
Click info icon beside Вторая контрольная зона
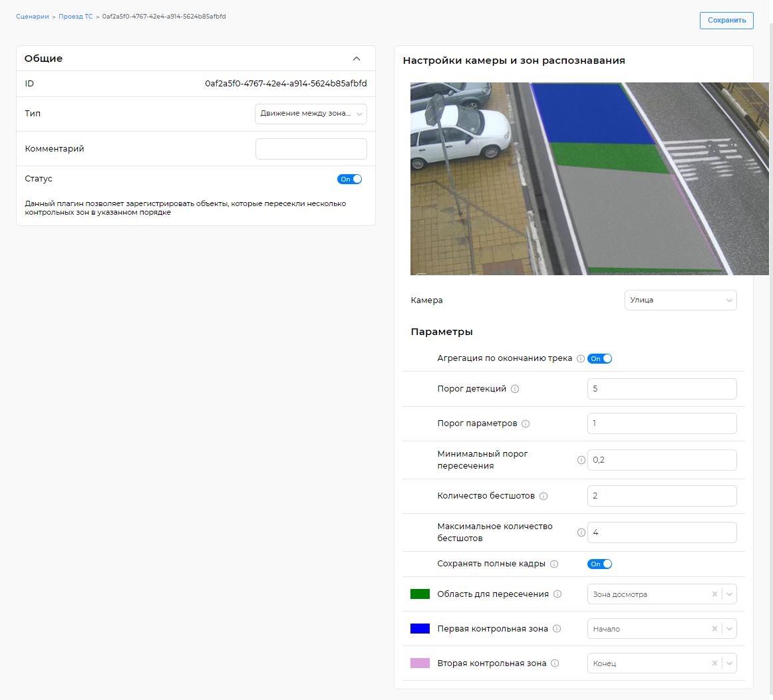click(x=555, y=663)
